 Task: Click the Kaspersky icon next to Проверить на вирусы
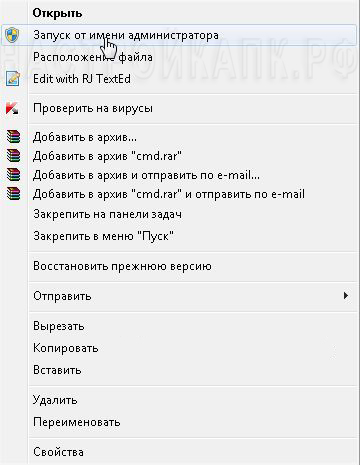(12, 108)
